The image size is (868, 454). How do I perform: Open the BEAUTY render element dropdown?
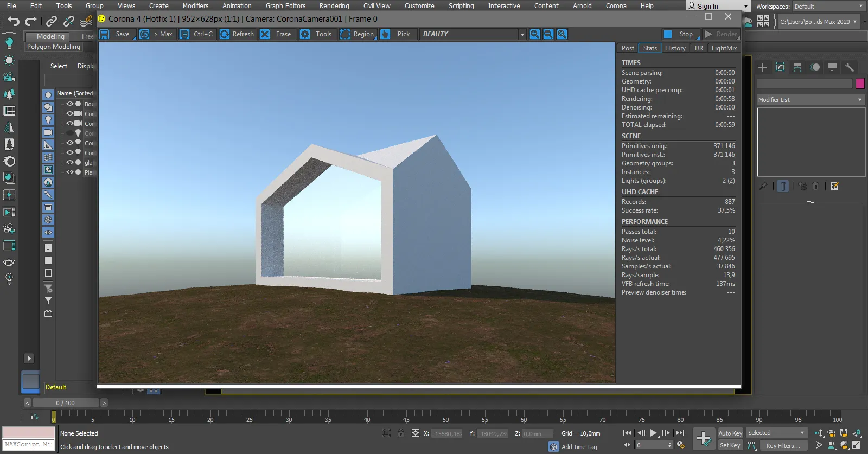[474, 34]
